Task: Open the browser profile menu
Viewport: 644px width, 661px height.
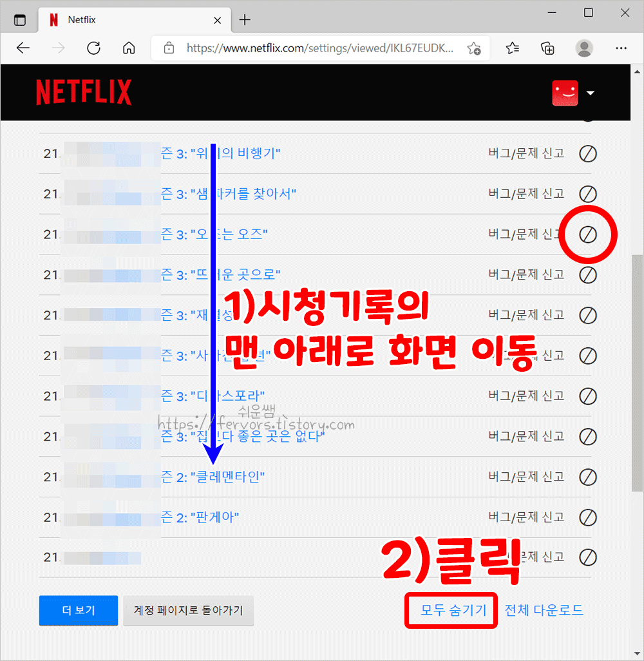Action: click(x=584, y=48)
